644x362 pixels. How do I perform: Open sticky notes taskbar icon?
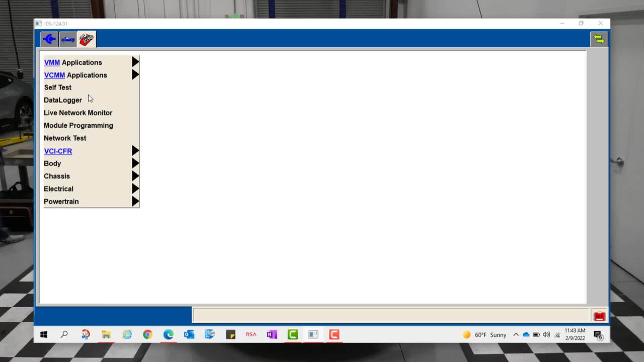click(230, 334)
